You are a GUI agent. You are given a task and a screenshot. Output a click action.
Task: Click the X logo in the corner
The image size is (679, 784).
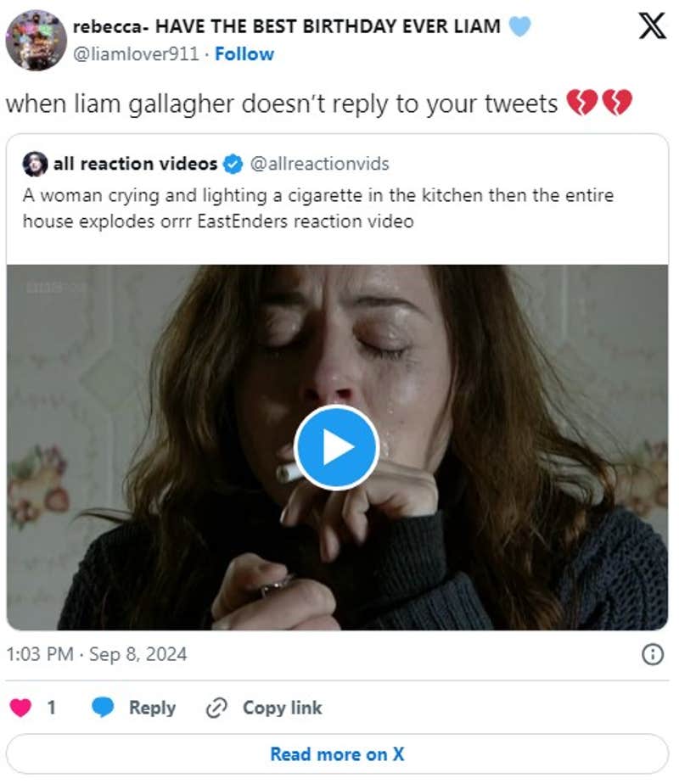(x=652, y=25)
